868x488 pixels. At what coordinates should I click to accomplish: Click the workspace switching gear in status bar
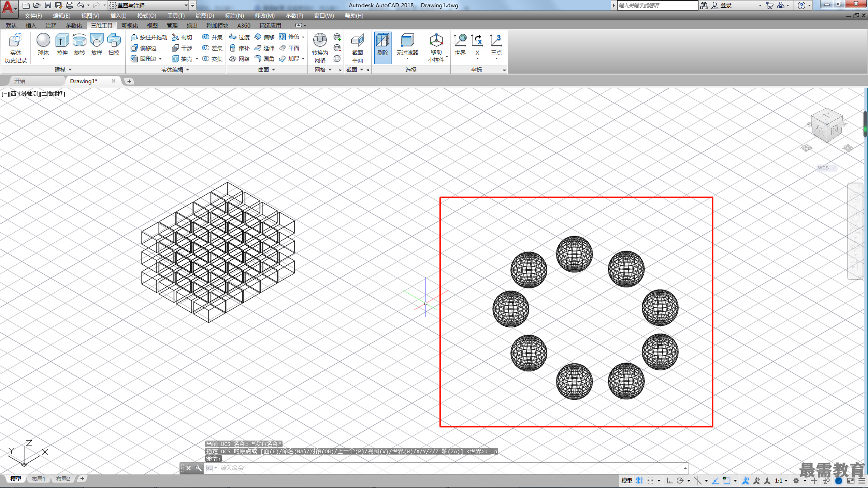796,480
